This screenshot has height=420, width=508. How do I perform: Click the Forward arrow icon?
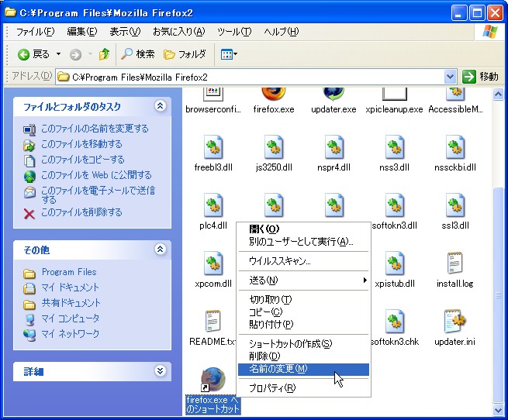[75, 54]
